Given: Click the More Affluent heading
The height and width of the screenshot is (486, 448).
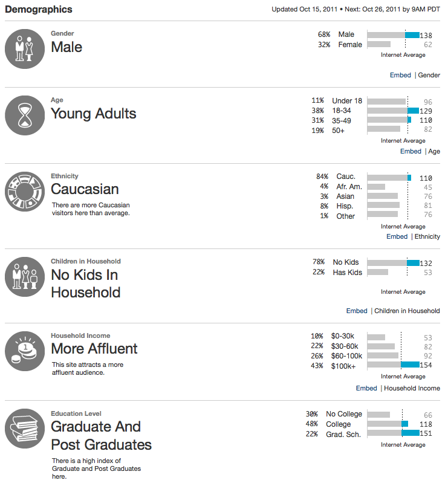Looking at the screenshot, I should click(x=94, y=349).
